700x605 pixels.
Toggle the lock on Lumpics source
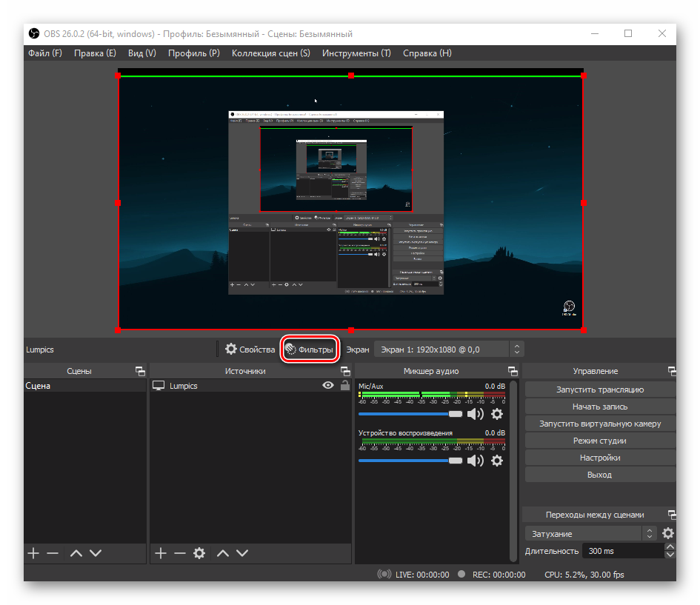coord(344,386)
